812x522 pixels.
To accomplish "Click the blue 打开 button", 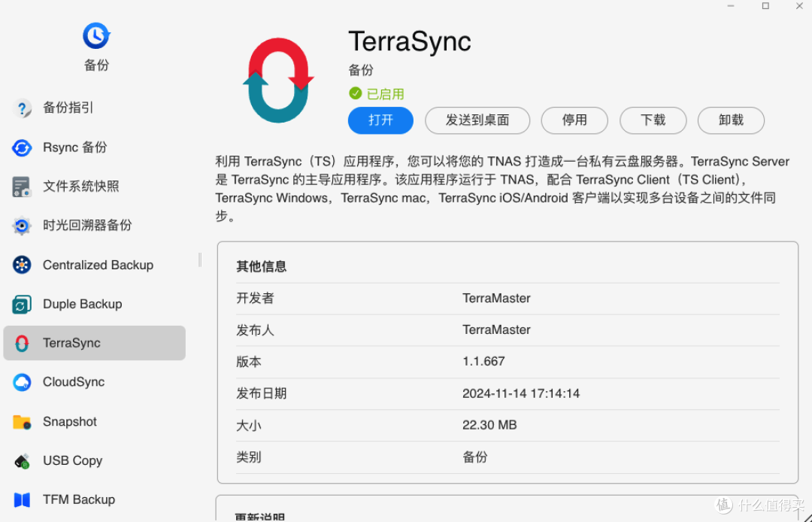I will coord(380,120).
